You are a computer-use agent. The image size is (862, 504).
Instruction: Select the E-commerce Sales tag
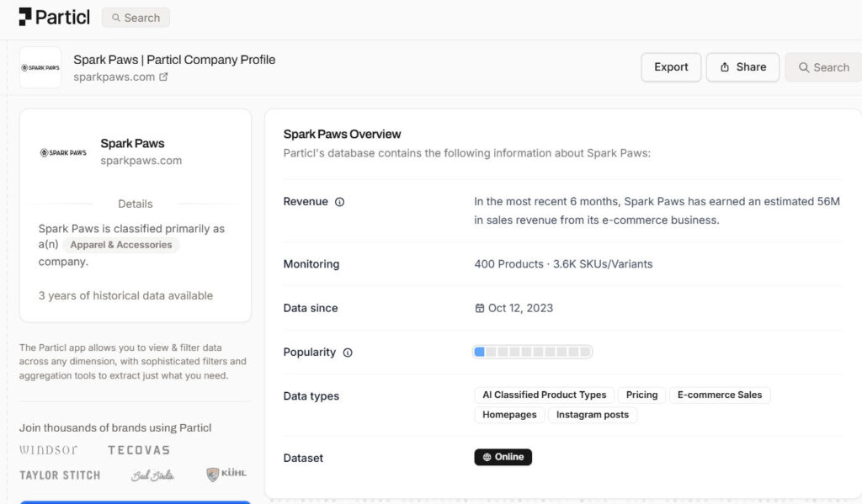(x=720, y=395)
